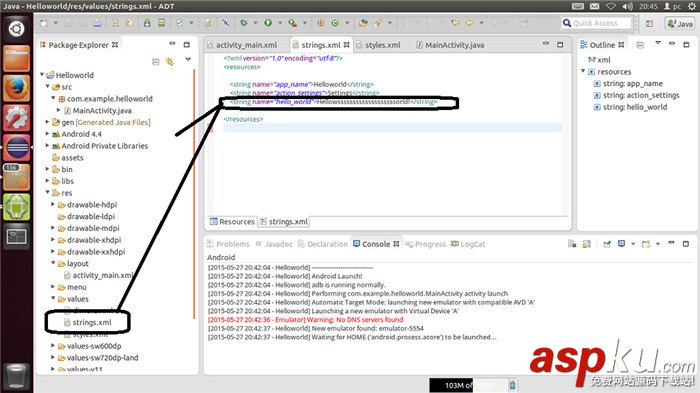Collapse all in Outline view

coord(640,45)
